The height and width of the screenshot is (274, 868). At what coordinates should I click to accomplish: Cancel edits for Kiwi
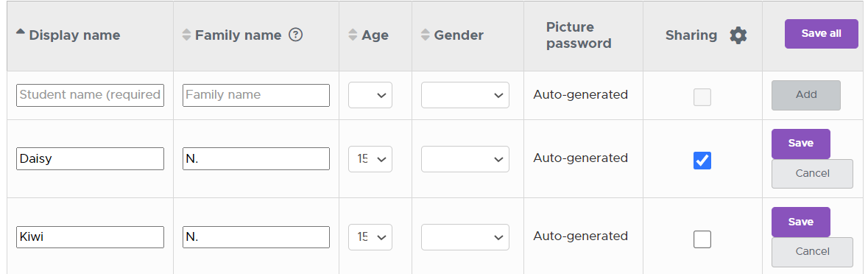click(812, 252)
